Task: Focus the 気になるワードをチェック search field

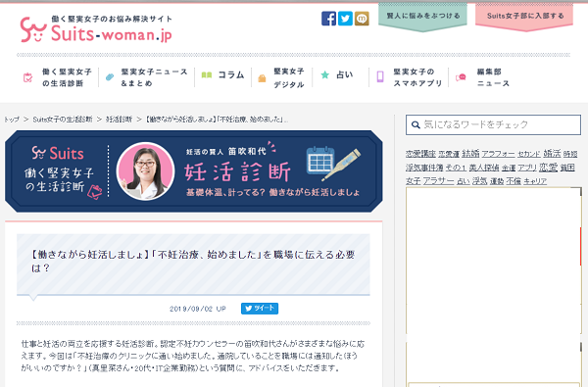Action: [x=493, y=124]
